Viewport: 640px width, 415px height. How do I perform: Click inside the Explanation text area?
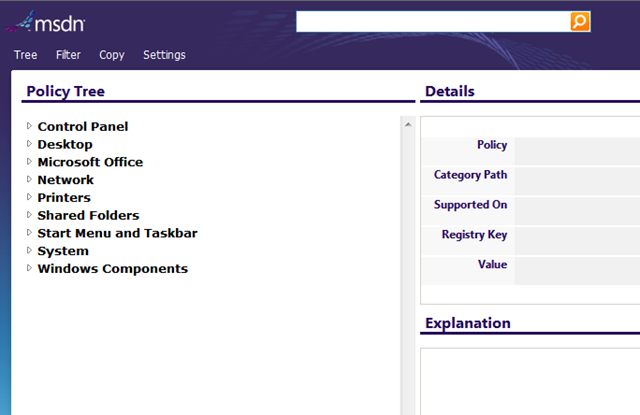pyautogui.click(x=530, y=380)
